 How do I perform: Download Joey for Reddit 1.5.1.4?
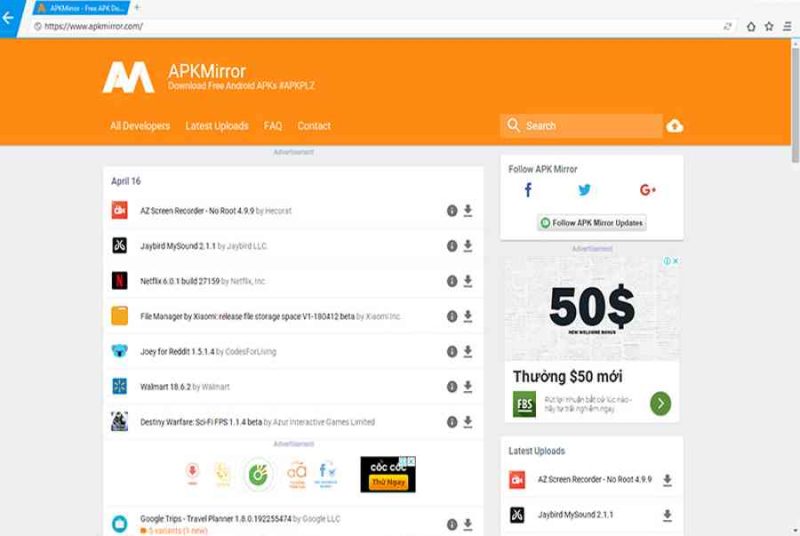468,351
